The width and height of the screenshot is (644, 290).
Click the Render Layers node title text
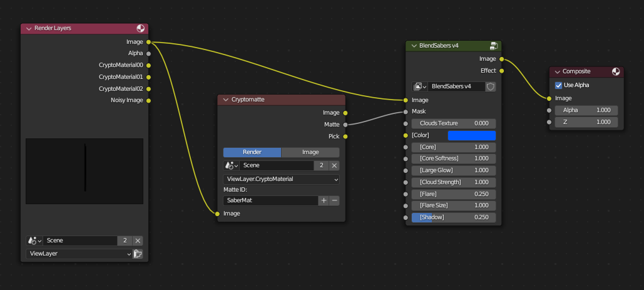pyautogui.click(x=53, y=28)
